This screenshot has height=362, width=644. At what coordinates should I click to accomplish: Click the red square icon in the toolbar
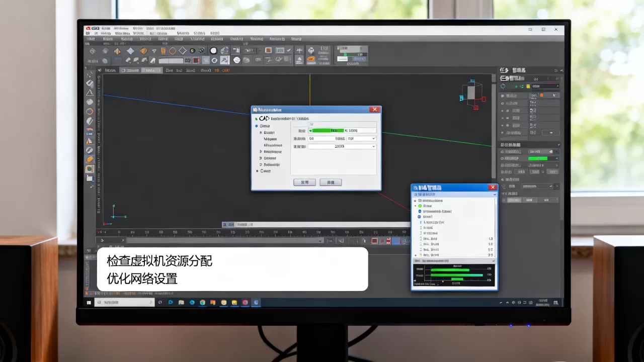197,60
